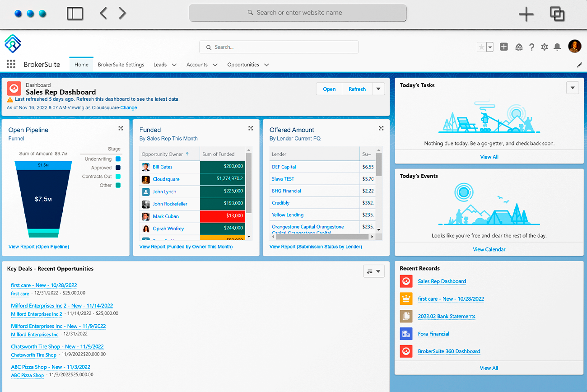The width and height of the screenshot is (587, 392).
Task: Open the edit page pencil icon
Action: [580, 65]
